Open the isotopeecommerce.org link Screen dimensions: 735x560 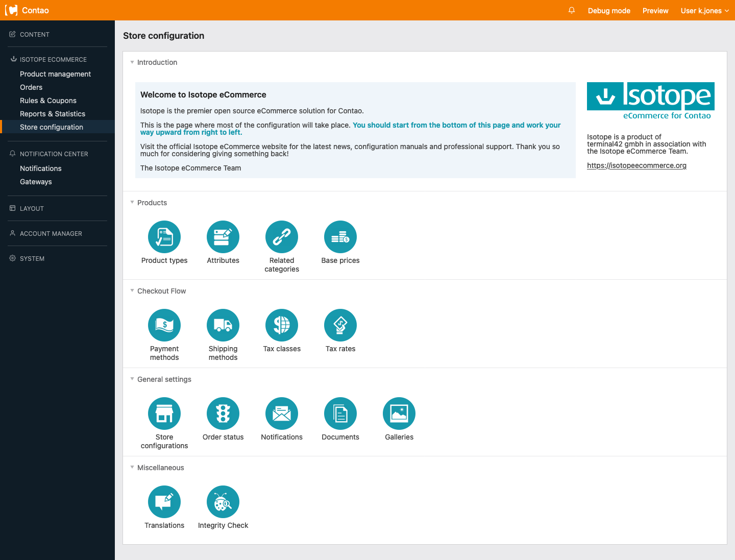636,165
